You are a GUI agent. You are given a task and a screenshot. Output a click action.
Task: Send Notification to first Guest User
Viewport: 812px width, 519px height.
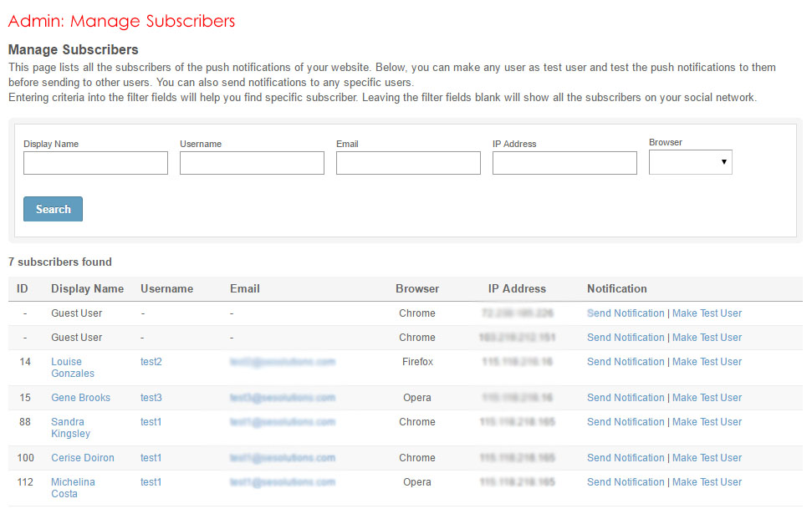pos(626,313)
